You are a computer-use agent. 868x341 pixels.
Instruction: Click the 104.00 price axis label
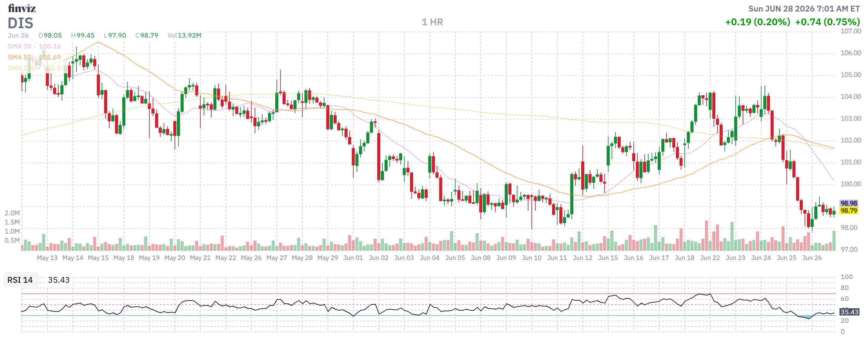(x=850, y=97)
